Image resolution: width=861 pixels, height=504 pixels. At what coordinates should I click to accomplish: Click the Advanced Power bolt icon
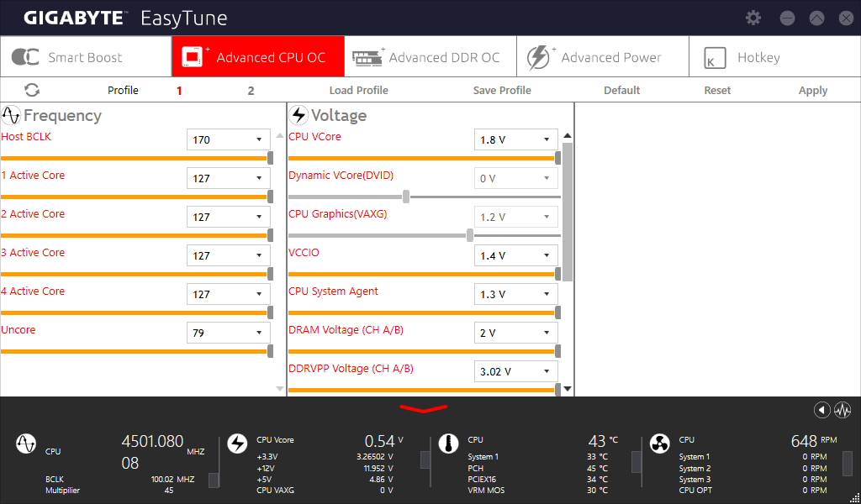click(538, 58)
